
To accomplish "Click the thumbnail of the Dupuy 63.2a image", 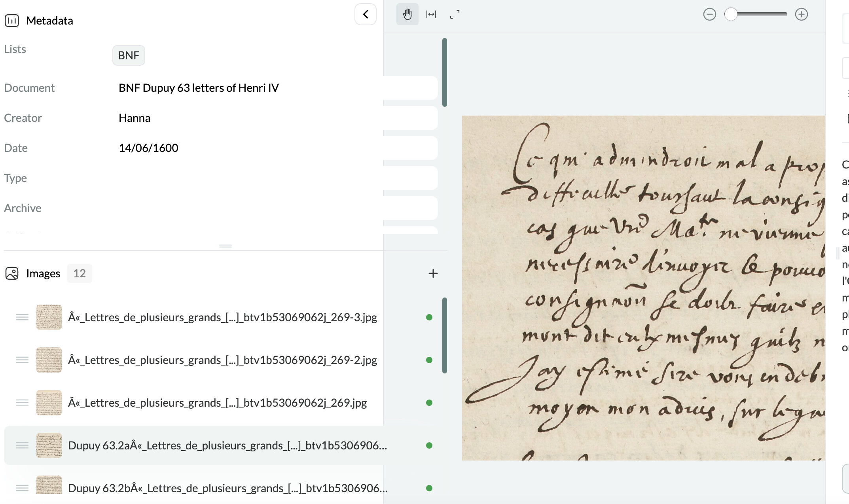I will coord(49,445).
